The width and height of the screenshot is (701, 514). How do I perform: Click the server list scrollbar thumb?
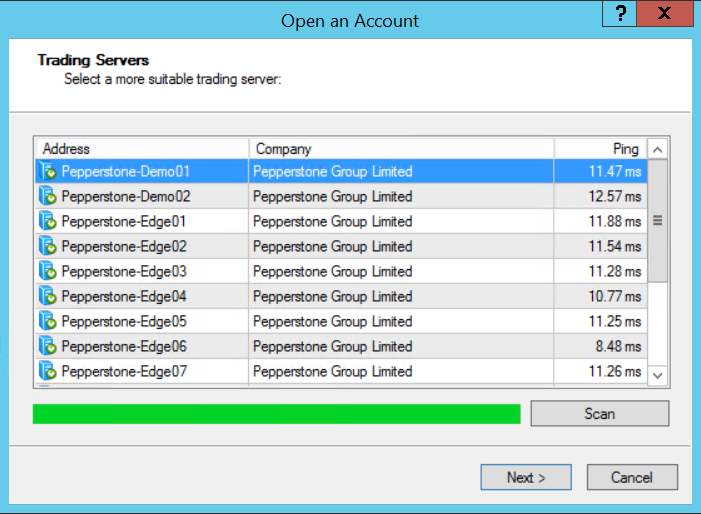657,220
